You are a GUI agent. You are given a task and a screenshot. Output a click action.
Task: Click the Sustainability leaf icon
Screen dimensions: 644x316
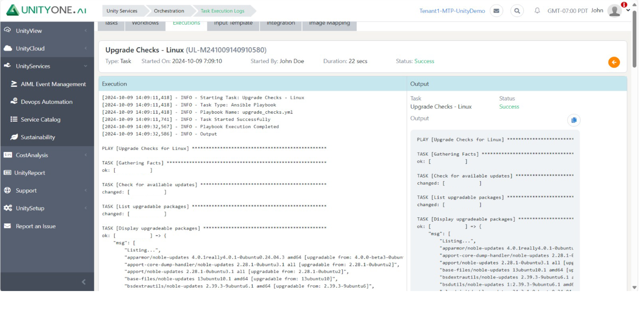point(14,137)
